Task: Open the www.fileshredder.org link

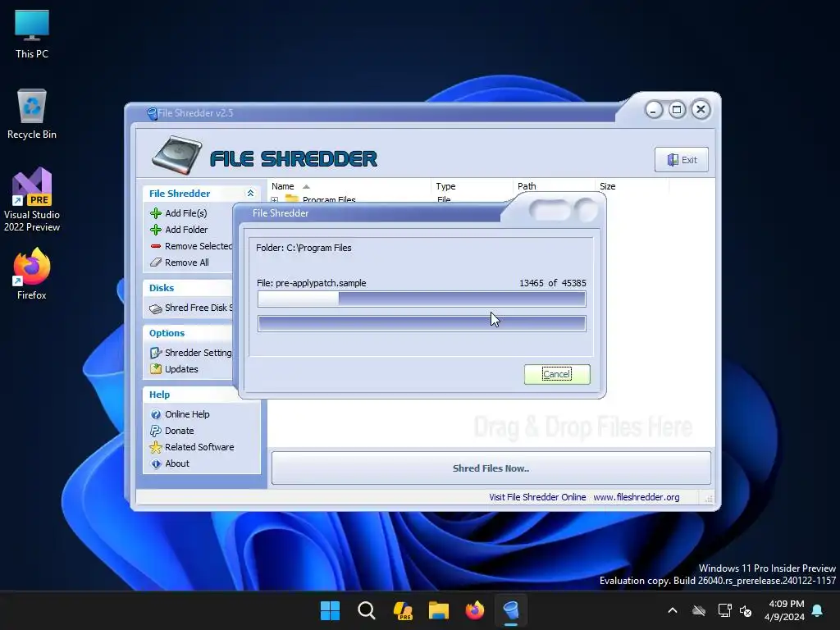Action: [x=637, y=497]
